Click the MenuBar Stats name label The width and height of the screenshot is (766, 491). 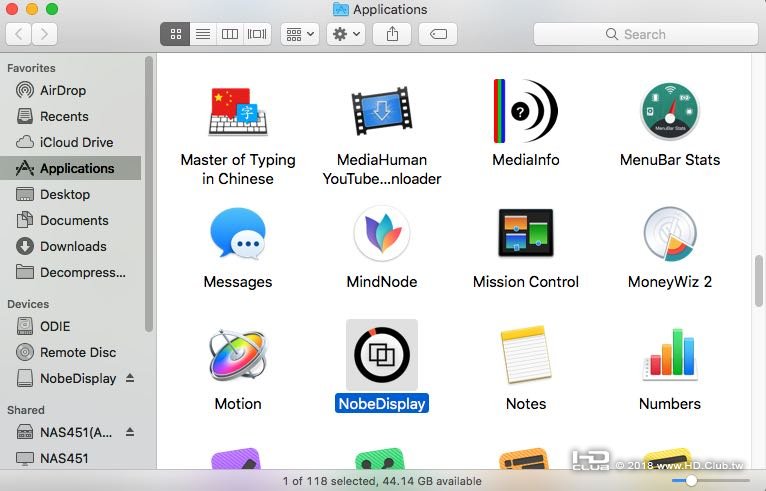(670, 160)
